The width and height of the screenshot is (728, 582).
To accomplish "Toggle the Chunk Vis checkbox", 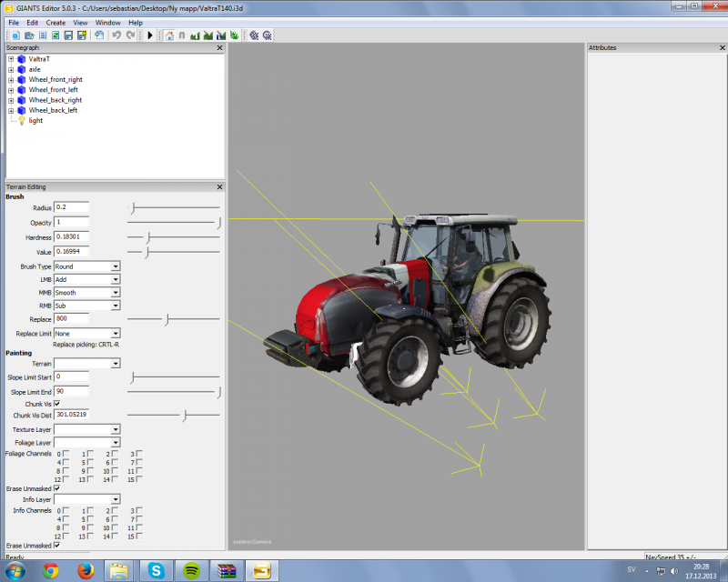I will pyautogui.click(x=57, y=404).
